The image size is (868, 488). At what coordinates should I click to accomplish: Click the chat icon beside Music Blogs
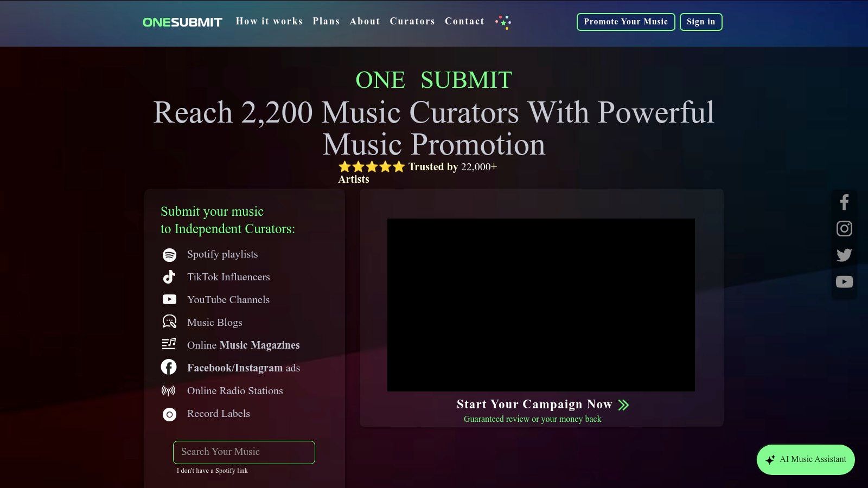pyautogui.click(x=169, y=322)
